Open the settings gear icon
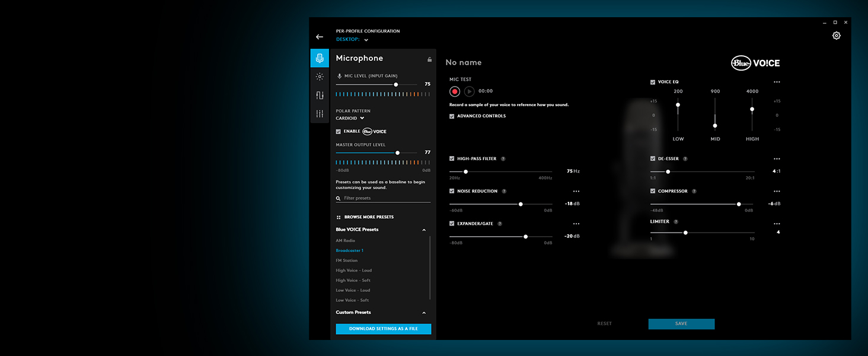 (x=836, y=36)
